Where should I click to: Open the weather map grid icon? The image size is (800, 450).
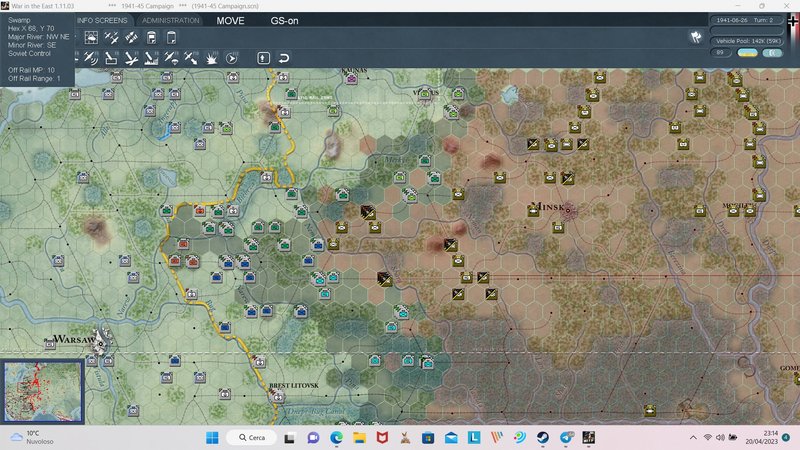point(91,38)
